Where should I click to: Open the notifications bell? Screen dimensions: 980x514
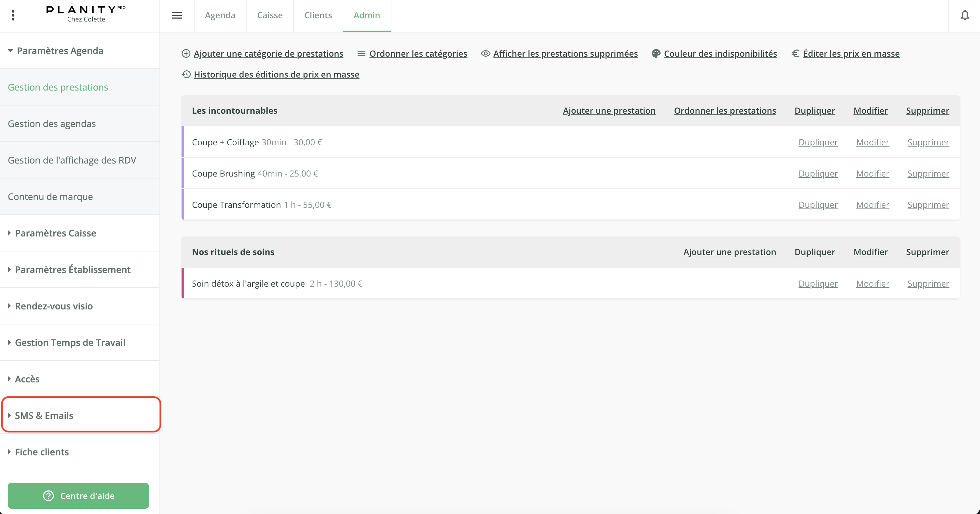point(965,15)
